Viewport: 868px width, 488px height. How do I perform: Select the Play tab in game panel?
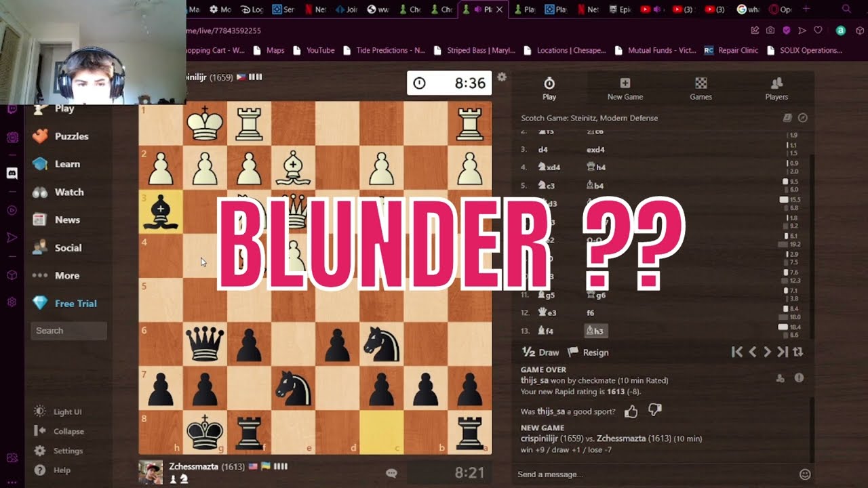click(549, 88)
